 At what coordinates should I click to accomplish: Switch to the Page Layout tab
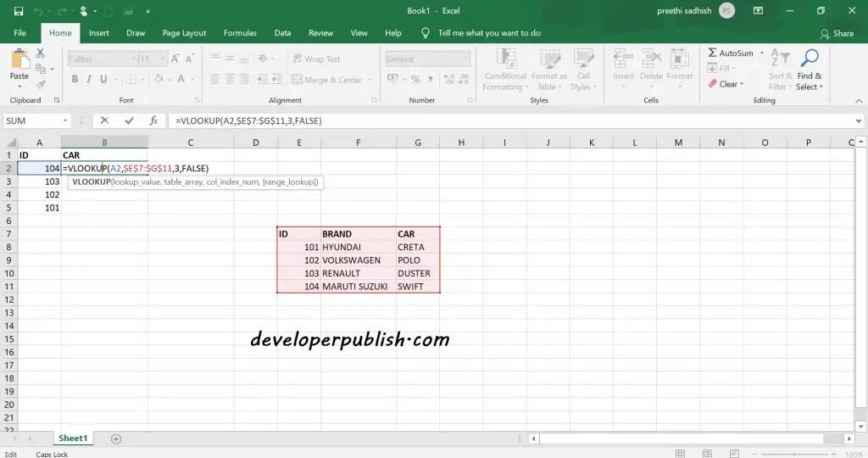click(184, 33)
